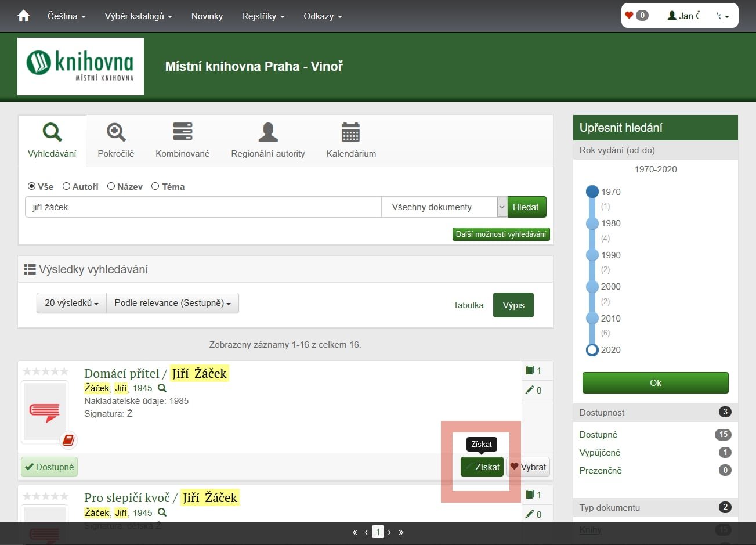Open the favorites heart counter
Image resolution: width=756 pixels, height=545 pixels.
point(636,16)
